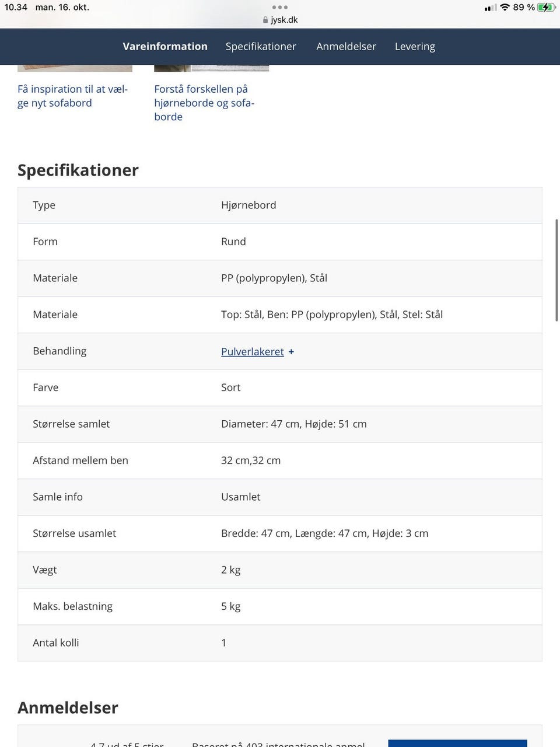This screenshot has width=560, height=747.
Task: Select the Levering tab
Action: coord(415,46)
